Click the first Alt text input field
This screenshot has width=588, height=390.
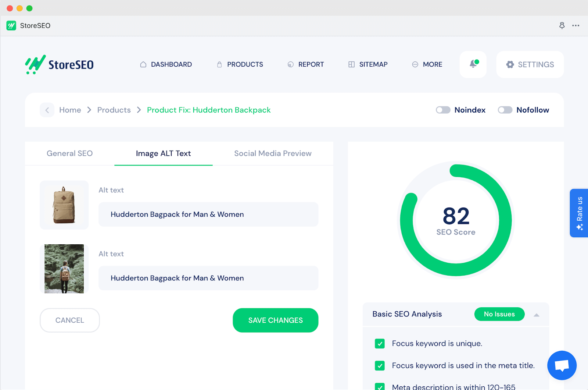pos(208,214)
